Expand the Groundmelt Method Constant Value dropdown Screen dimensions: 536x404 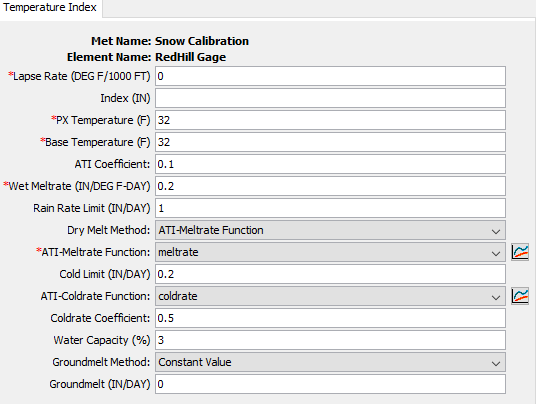pyautogui.click(x=330, y=362)
